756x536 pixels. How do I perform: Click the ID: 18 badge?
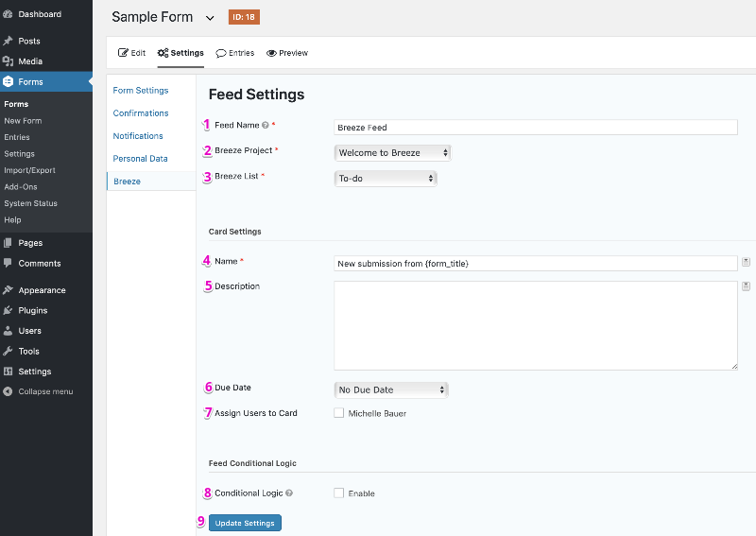coord(244,17)
